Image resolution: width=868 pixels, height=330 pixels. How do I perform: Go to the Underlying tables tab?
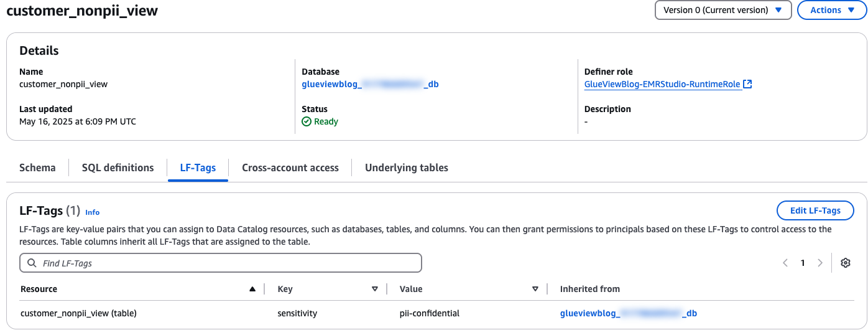click(406, 167)
